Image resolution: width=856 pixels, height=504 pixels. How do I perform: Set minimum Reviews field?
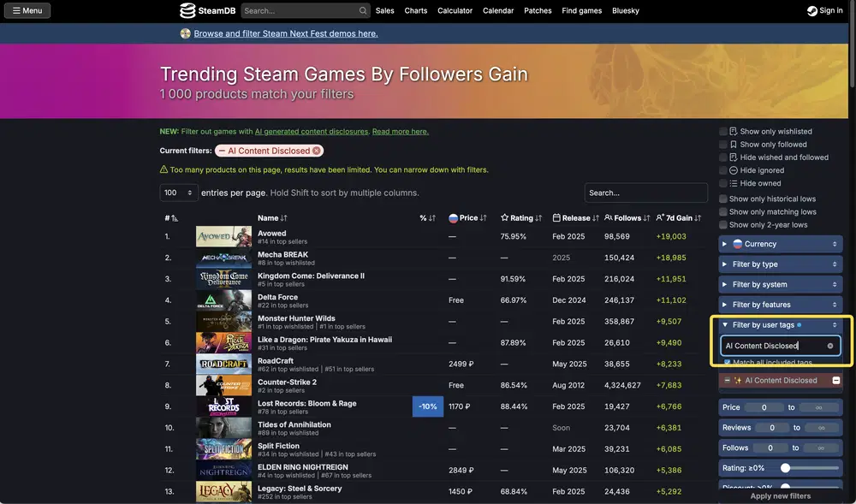pyautogui.click(x=772, y=428)
